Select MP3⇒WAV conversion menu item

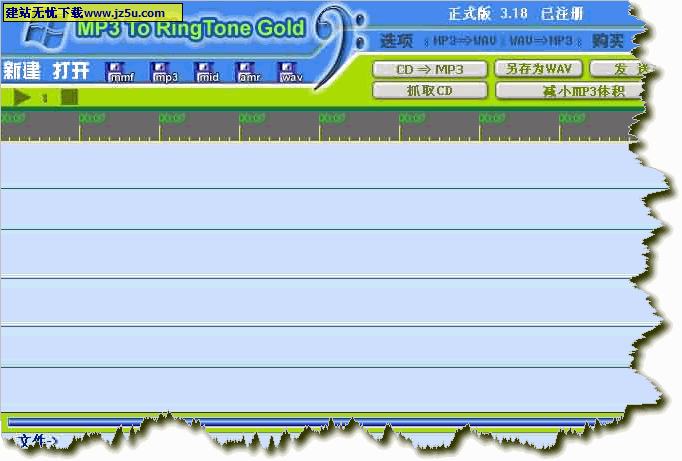click(465, 41)
